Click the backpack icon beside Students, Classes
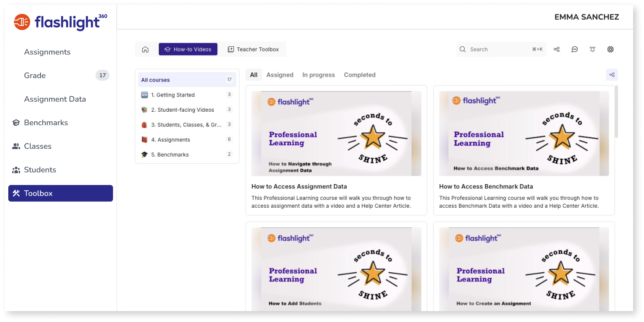The height and width of the screenshot is (322, 644). (x=144, y=125)
